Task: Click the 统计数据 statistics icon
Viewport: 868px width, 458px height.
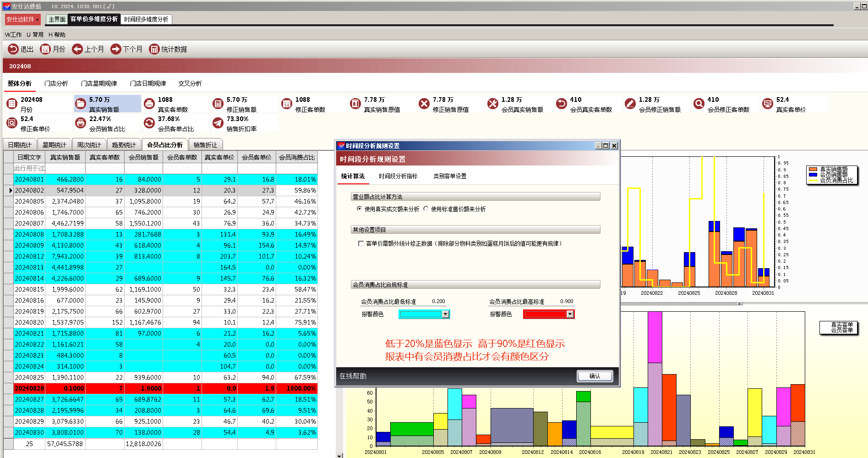Action: 154,49
